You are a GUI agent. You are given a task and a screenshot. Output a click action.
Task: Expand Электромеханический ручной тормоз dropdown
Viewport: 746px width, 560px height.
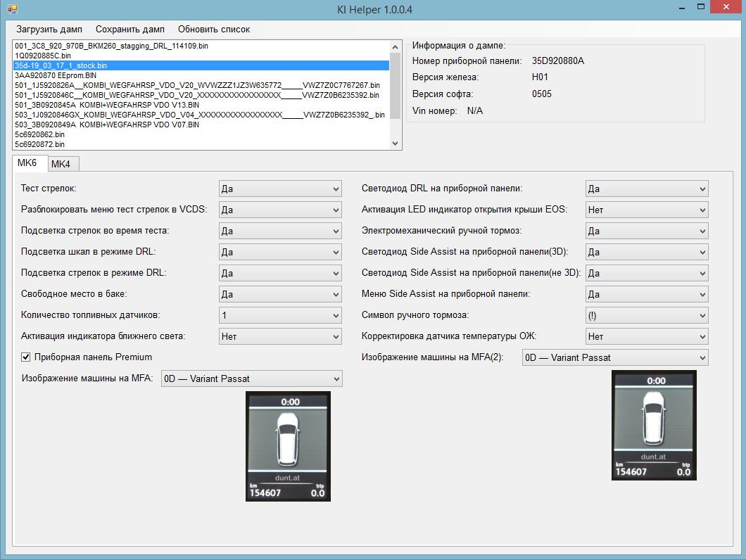tap(646, 231)
